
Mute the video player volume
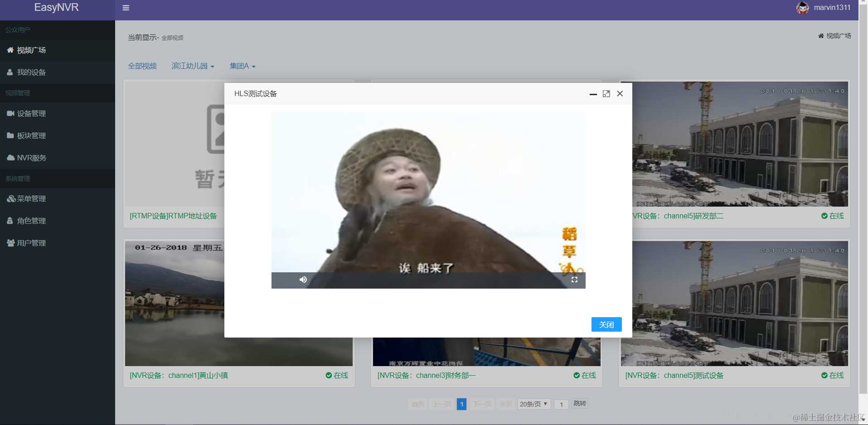[303, 280]
